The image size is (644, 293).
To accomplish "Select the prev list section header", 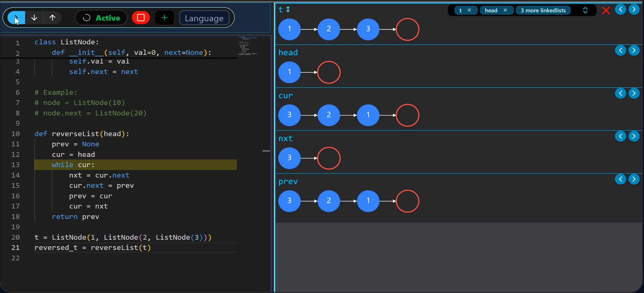I will click(x=288, y=181).
